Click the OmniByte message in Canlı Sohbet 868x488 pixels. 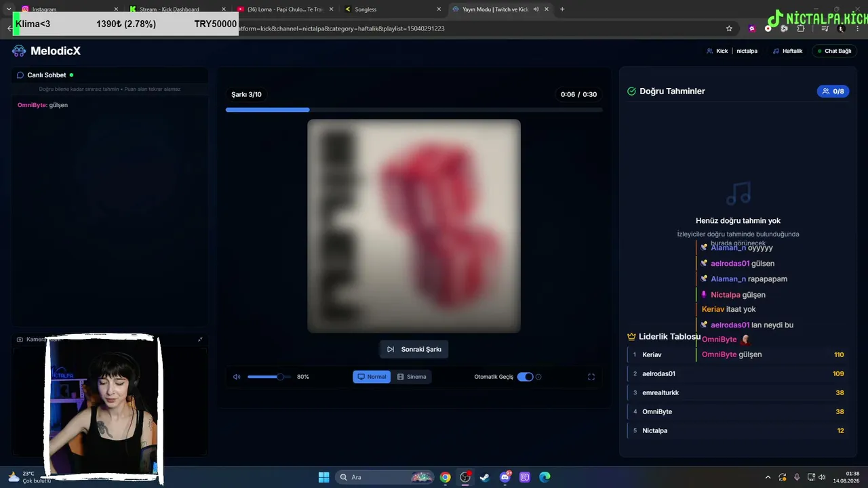[43, 105]
